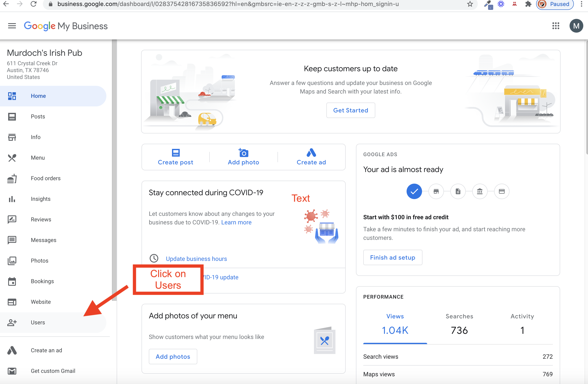Go to Reviews in the sidebar
The height and width of the screenshot is (384, 588).
click(41, 219)
